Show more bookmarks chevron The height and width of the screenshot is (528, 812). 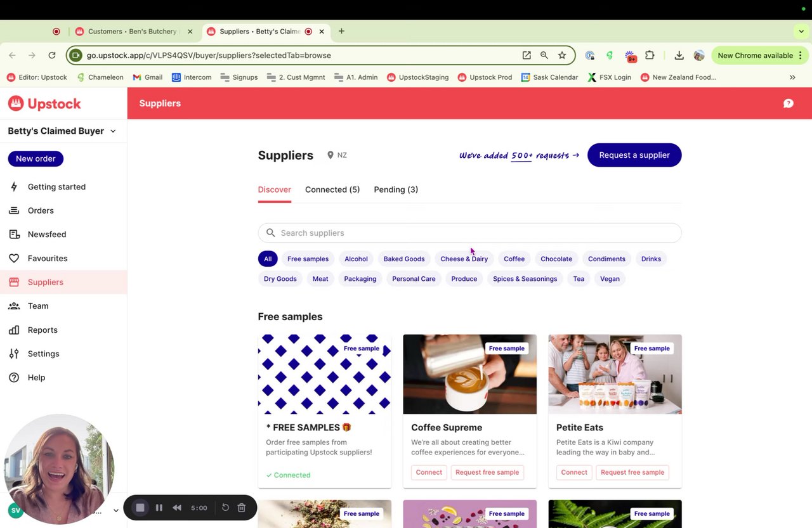coord(792,77)
